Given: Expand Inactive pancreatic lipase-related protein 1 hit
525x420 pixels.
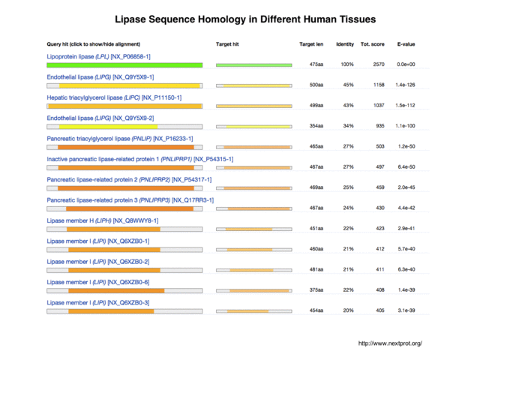Looking at the screenshot, I should click(x=139, y=159).
